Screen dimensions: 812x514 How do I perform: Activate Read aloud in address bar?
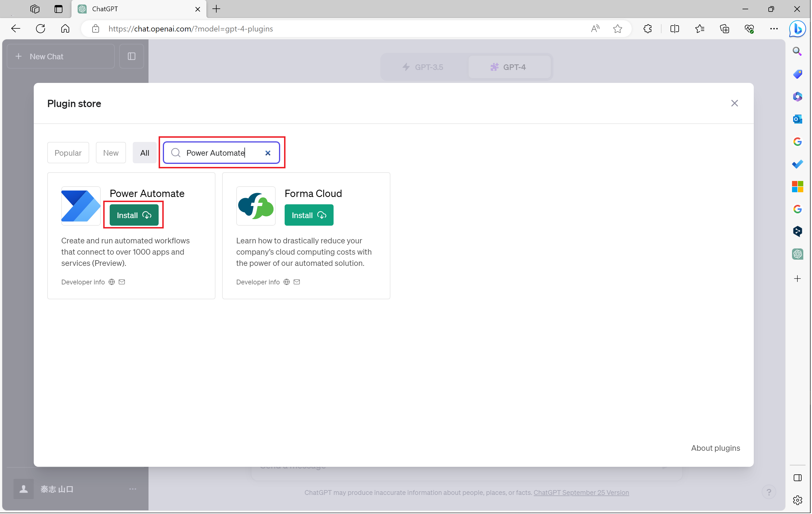(595, 29)
